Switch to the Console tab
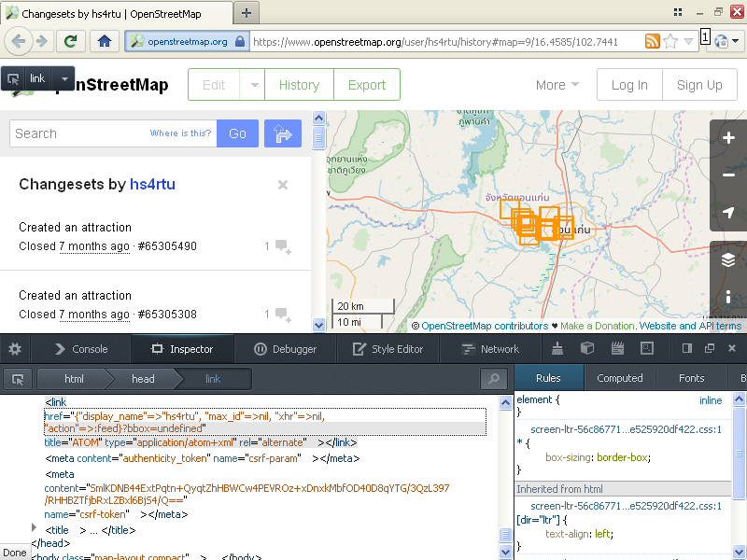Image resolution: width=747 pixels, height=560 pixels. [81, 349]
